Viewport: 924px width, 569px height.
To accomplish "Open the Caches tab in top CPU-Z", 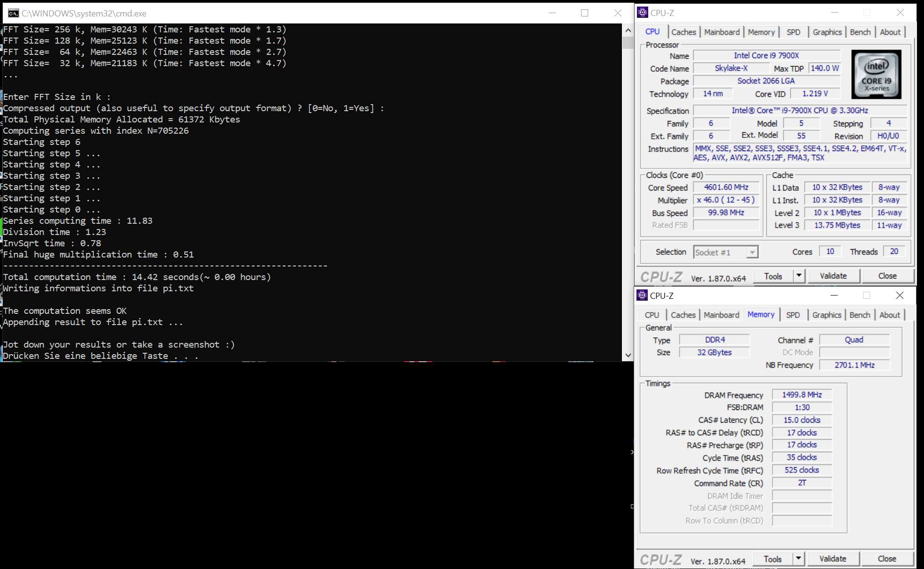I will (683, 32).
